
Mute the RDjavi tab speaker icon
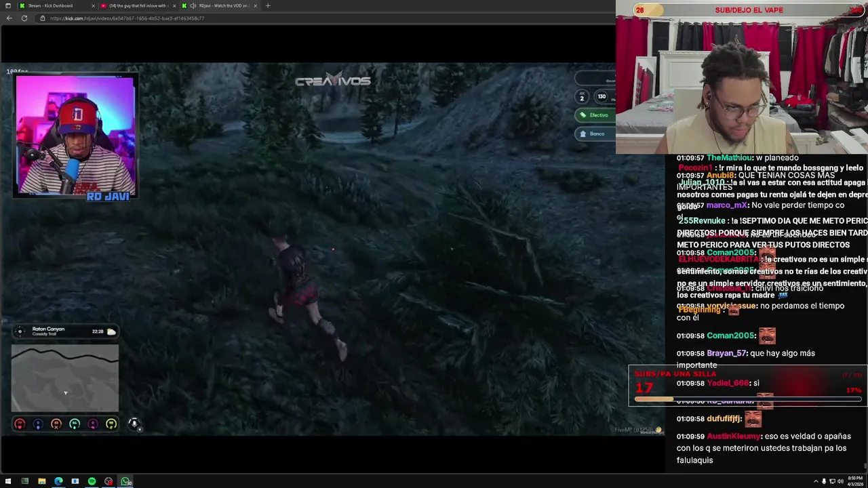coord(193,5)
